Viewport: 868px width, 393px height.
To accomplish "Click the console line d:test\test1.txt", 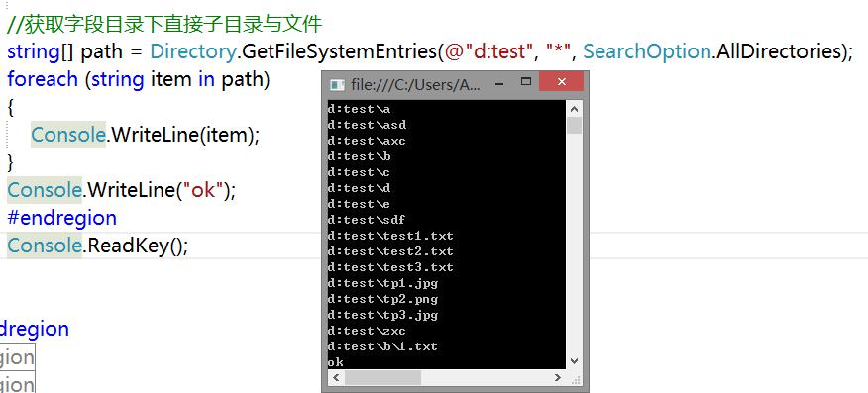I will (390, 236).
